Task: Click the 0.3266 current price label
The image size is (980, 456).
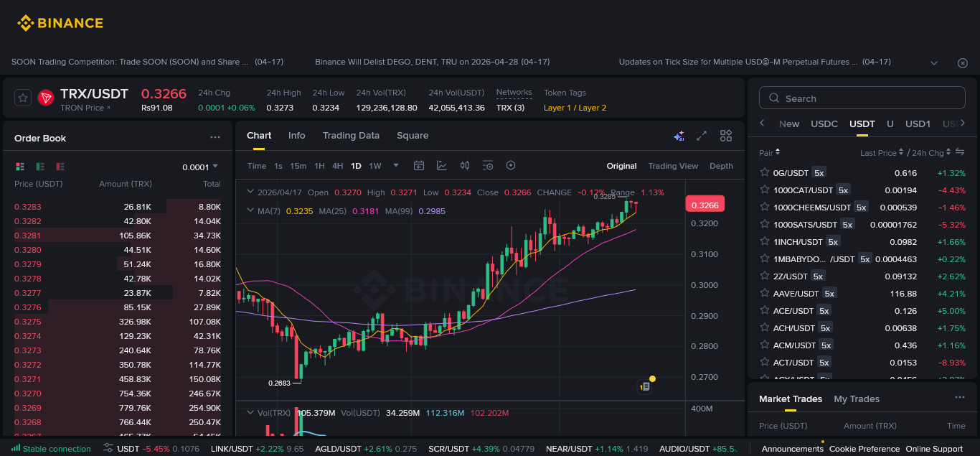Action: (x=705, y=205)
